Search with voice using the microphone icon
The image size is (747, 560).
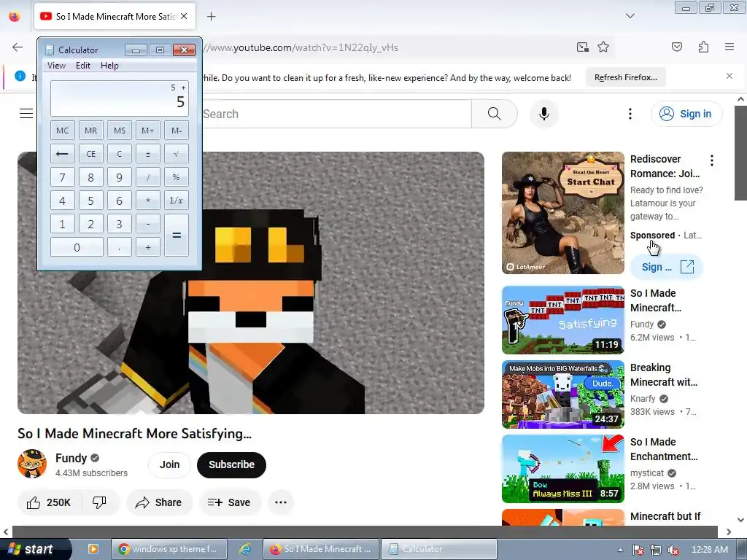pyautogui.click(x=543, y=114)
